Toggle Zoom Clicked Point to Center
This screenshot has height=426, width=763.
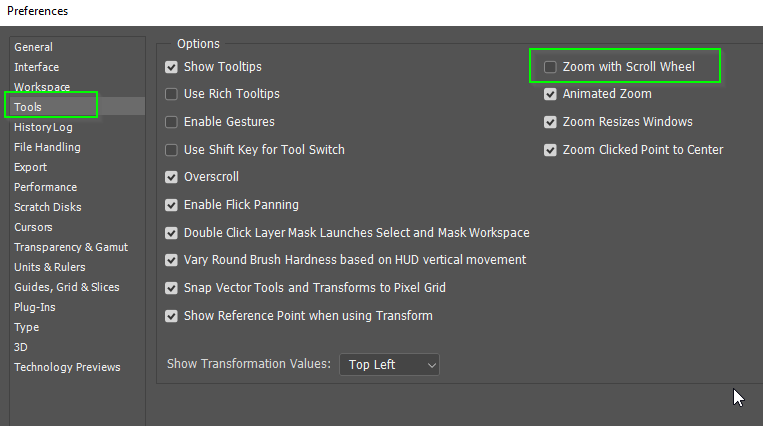point(550,150)
